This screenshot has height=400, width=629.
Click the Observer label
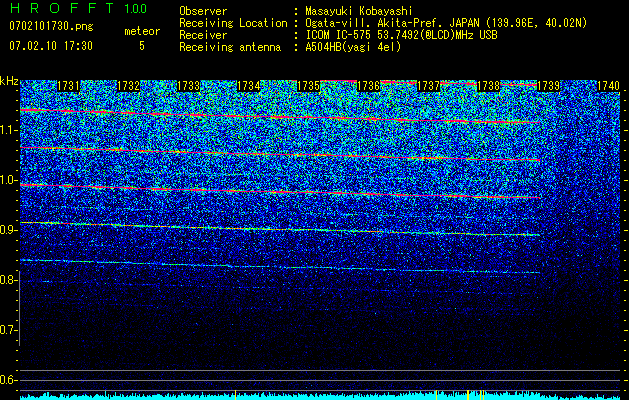[x=203, y=11]
